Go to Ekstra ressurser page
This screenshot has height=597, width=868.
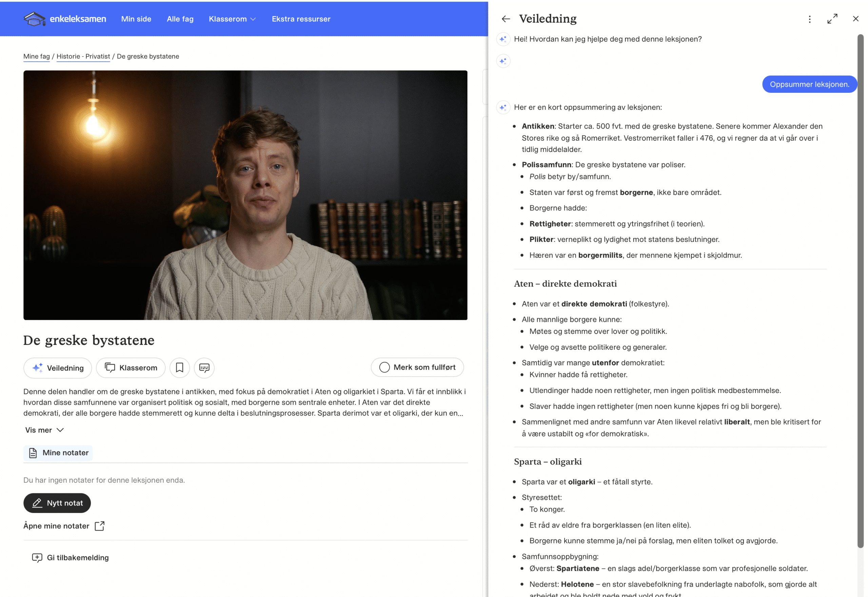click(301, 19)
